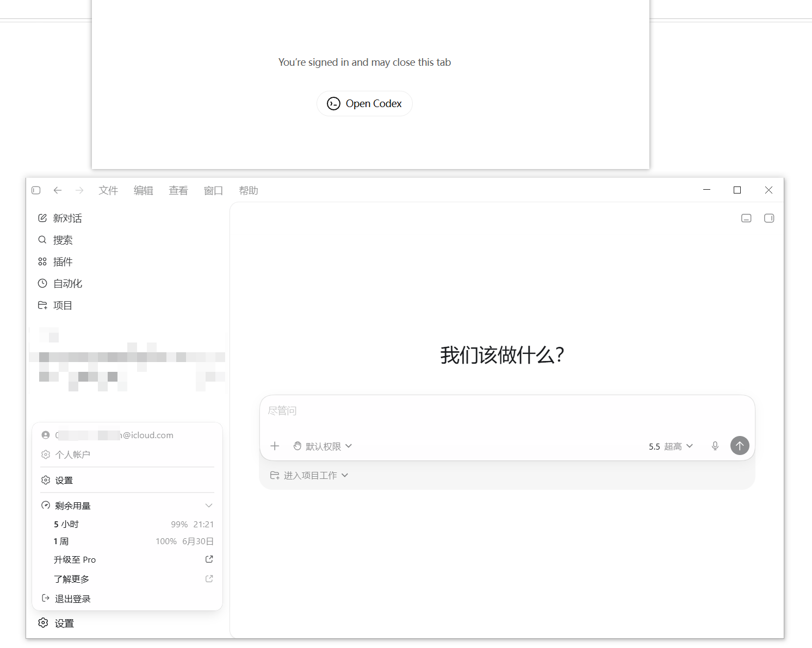
Task: Open the 文件 menu
Action: click(108, 190)
